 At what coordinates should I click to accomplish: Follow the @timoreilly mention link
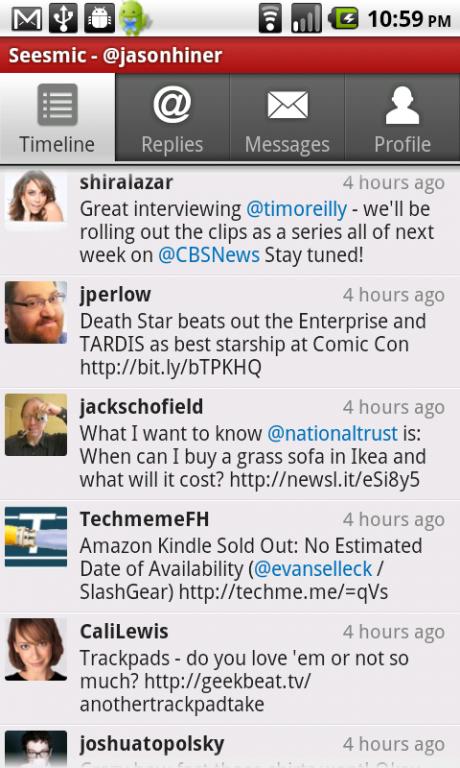(x=296, y=209)
